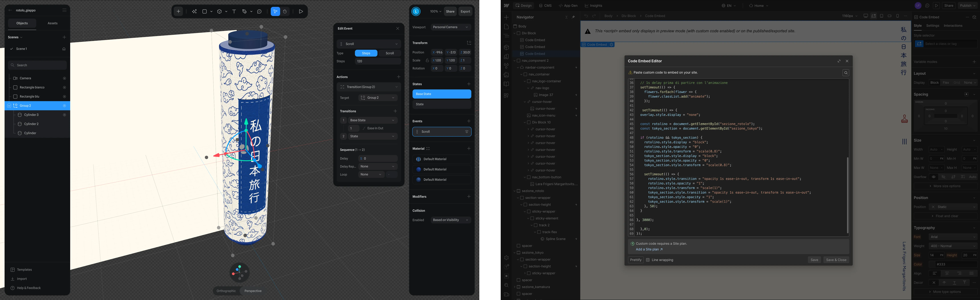Click the typography Color #333 swatch
Viewport: 980px width, 300px height.
pos(932,264)
